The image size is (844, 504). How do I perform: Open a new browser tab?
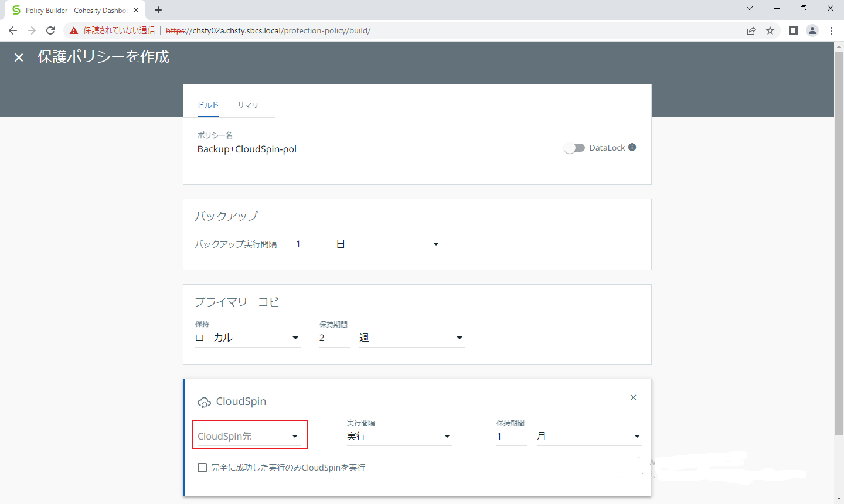click(158, 10)
